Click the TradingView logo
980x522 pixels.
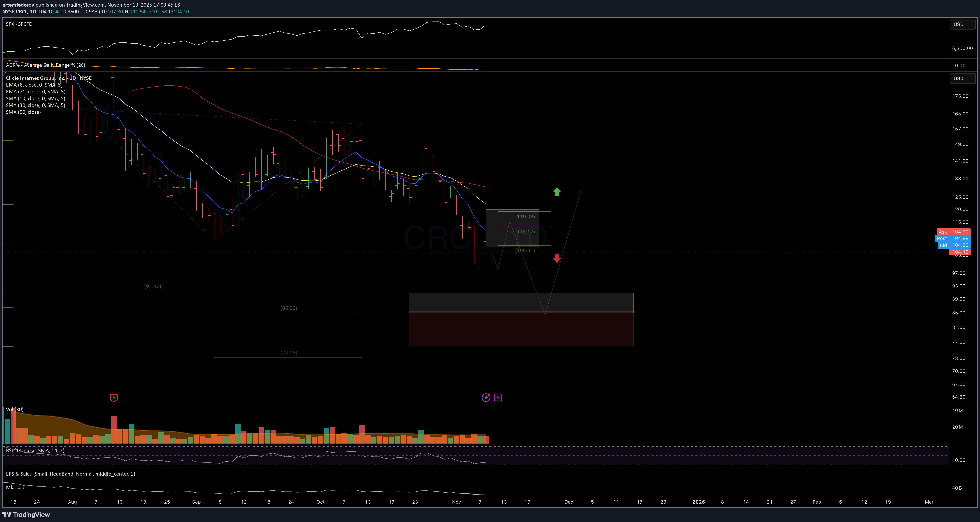[x=26, y=514]
